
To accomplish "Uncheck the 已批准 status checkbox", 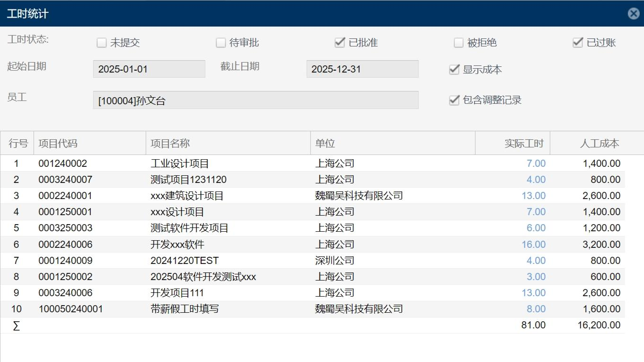I will tap(339, 43).
